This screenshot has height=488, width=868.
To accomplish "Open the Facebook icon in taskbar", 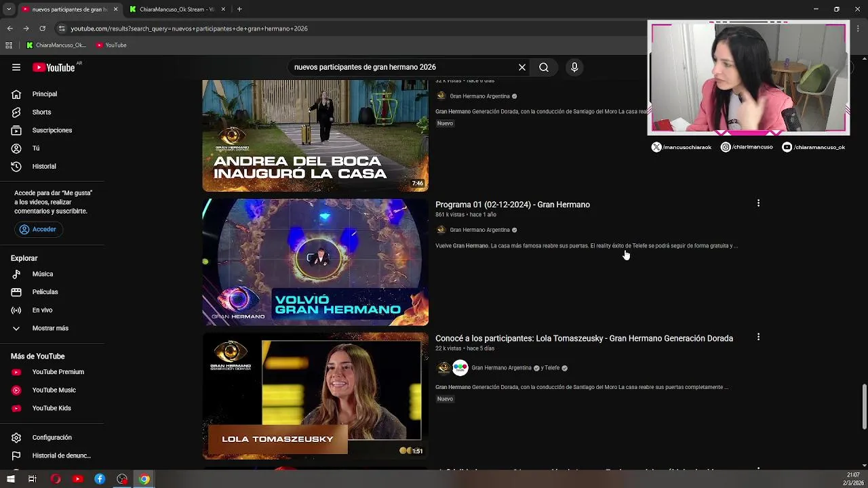I will tap(100, 479).
